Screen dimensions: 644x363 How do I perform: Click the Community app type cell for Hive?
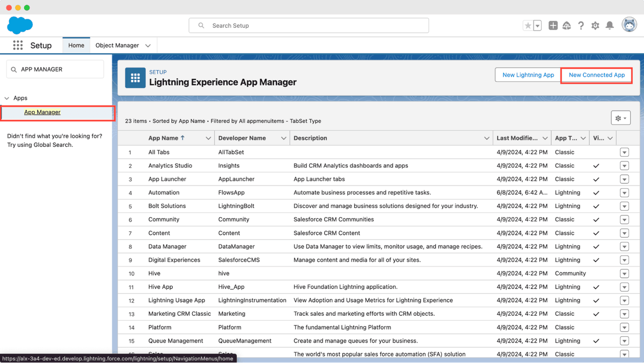tap(570, 273)
